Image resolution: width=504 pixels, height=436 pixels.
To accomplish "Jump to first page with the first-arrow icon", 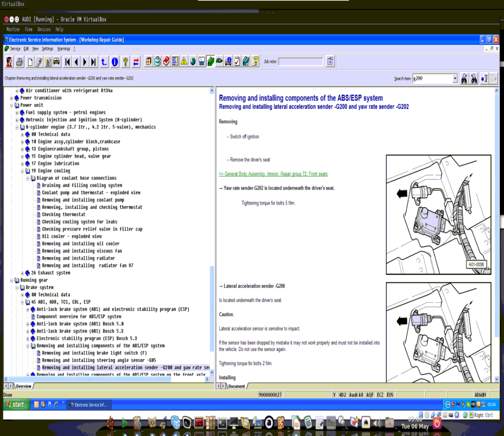I will (x=68, y=62).
